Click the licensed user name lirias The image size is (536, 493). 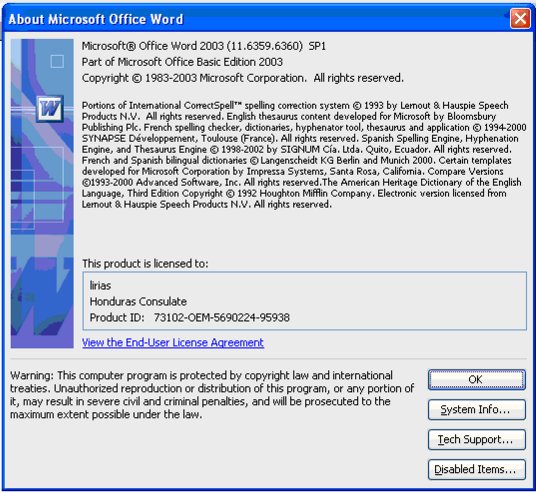pyautogui.click(x=100, y=285)
